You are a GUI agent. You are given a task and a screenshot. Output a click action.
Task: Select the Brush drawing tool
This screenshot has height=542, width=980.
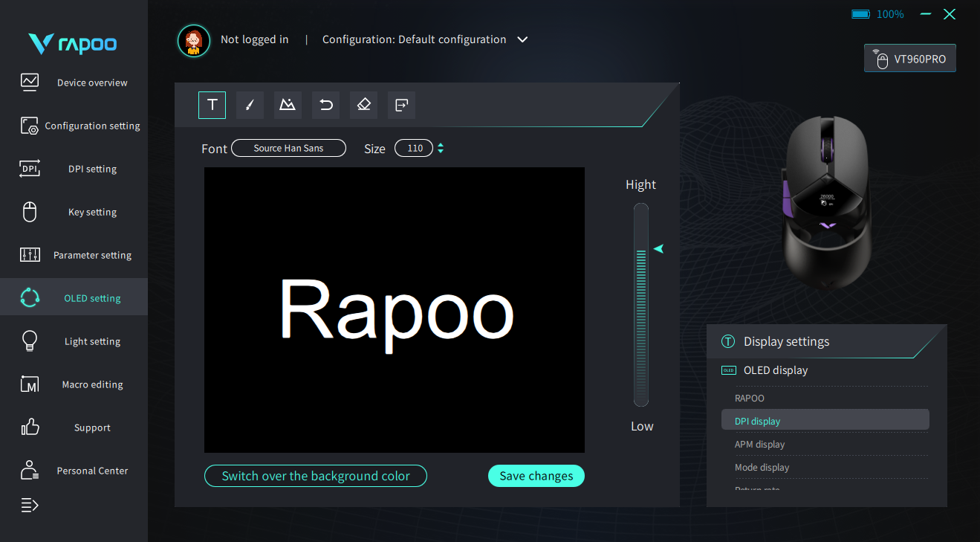pyautogui.click(x=250, y=105)
